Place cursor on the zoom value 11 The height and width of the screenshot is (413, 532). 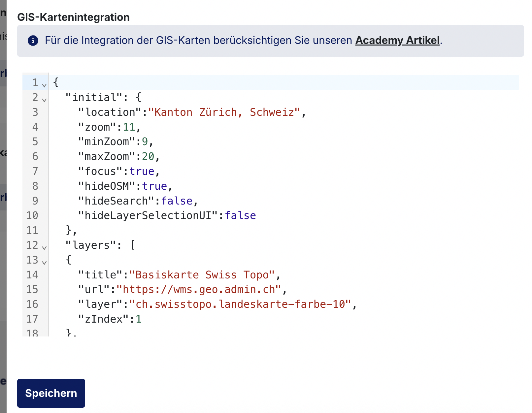coord(129,127)
